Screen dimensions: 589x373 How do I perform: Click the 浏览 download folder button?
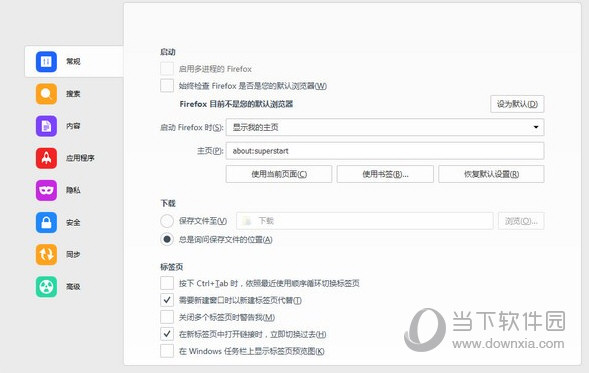521,221
